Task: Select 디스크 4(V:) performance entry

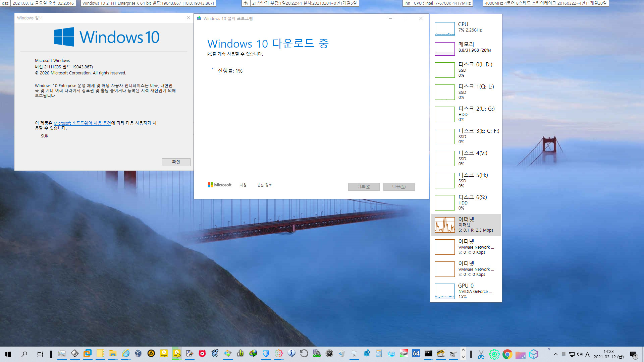Action: [x=466, y=158]
